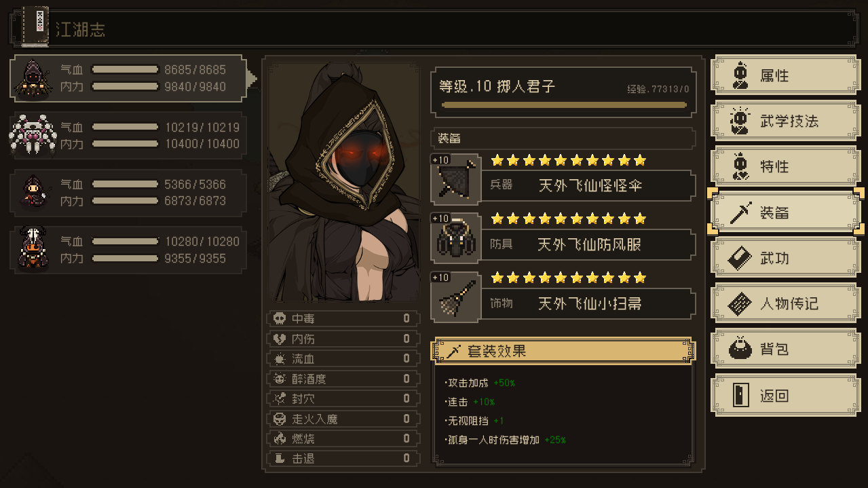View the 人物传记 biography page

(x=785, y=303)
